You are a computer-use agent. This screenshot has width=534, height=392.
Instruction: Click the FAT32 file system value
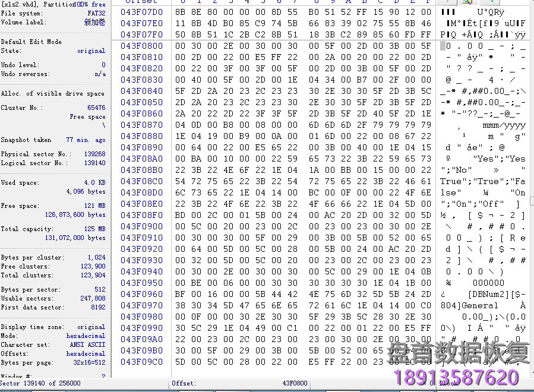coord(96,13)
